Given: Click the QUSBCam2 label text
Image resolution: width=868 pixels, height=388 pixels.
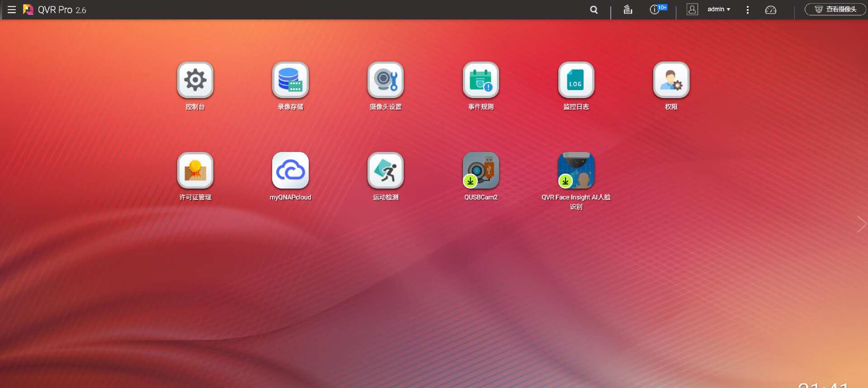Looking at the screenshot, I should tap(481, 198).
